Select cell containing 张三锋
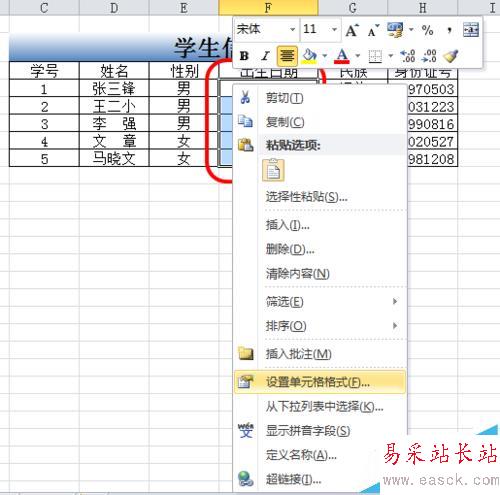 [x=114, y=89]
